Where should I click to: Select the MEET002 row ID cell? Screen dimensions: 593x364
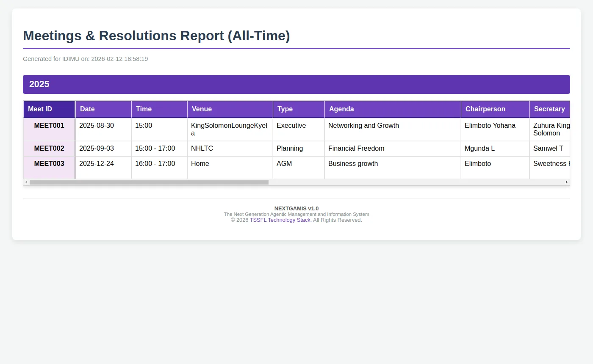pyautogui.click(x=50, y=149)
